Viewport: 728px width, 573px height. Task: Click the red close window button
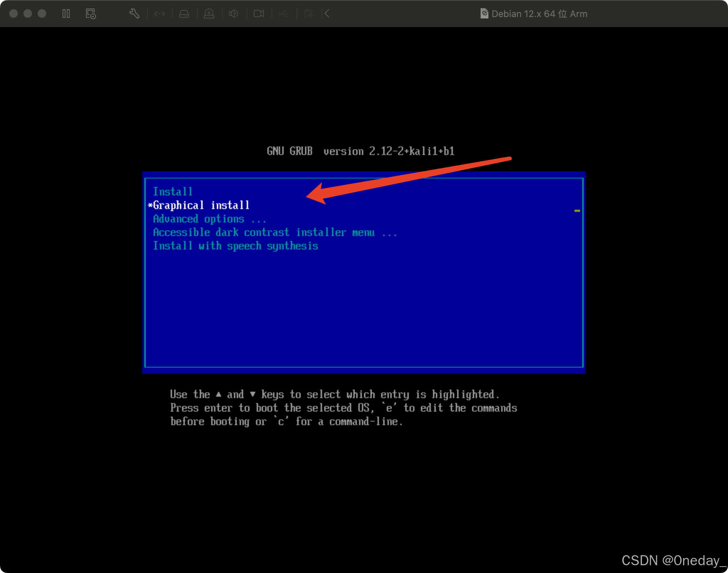point(14,14)
